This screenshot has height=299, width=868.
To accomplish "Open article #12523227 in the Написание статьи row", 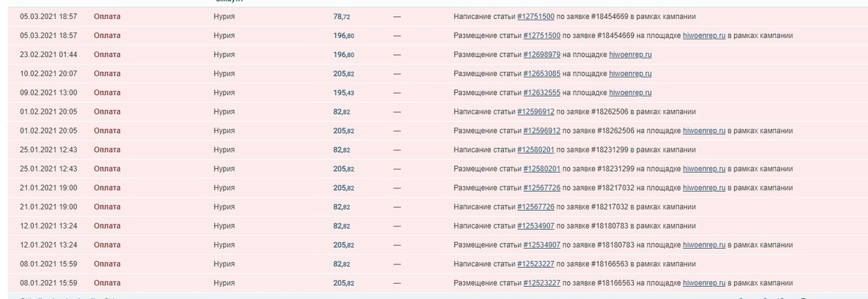I will (x=535, y=264).
